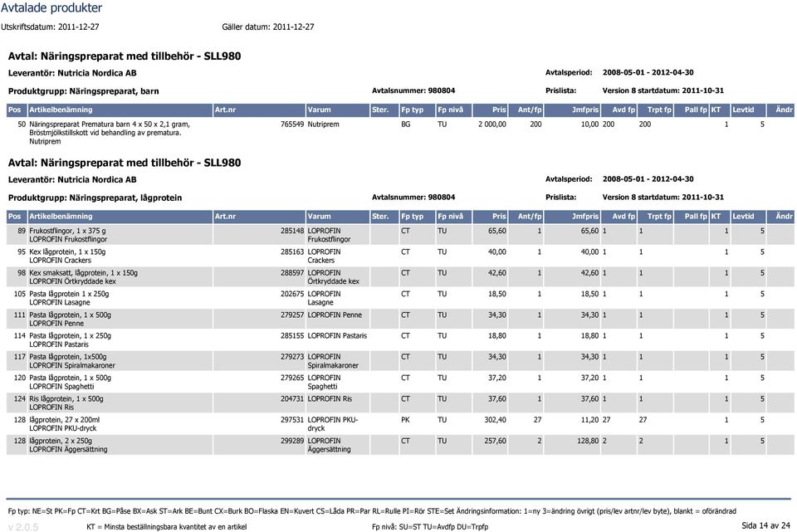Viewport: 797px width, 532px height.
Task: Click 'Sida 14 av 24' page indicator
Action: 766,525
